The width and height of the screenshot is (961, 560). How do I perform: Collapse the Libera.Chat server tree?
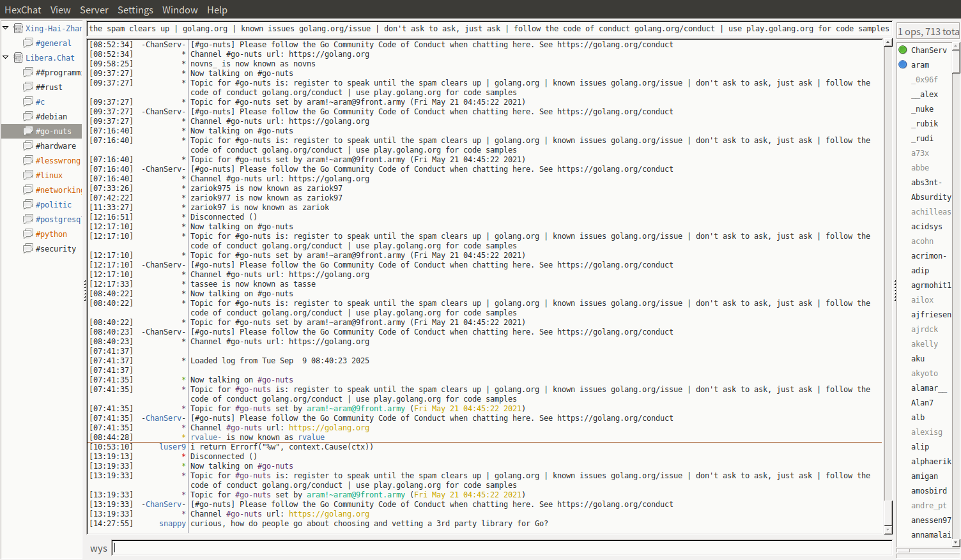(6, 57)
